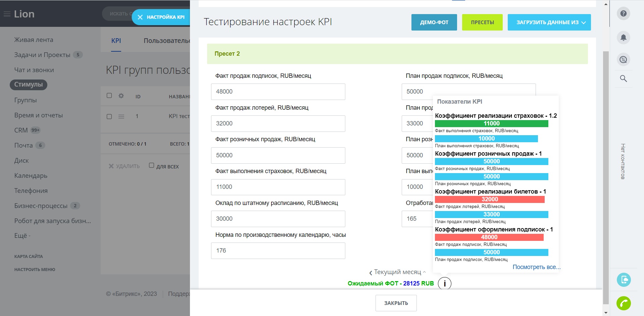
Task: Open notifications bell icon
Action: [x=623, y=37]
